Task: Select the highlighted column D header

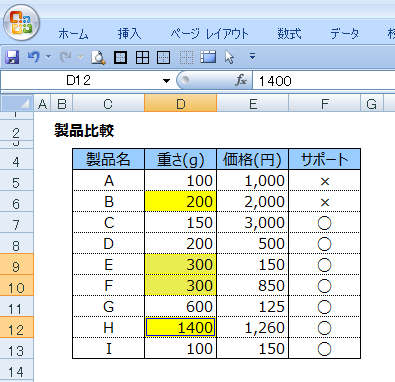Action: [181, 104]
